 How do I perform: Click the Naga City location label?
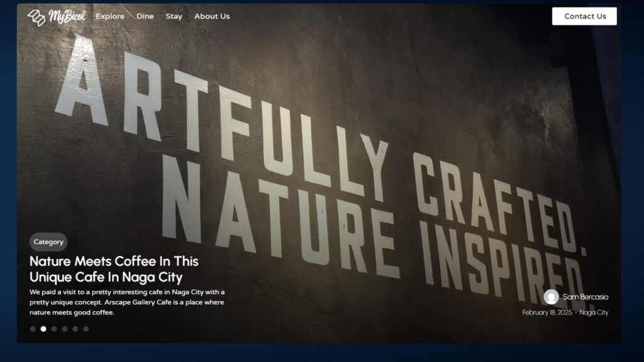(594, 312)
